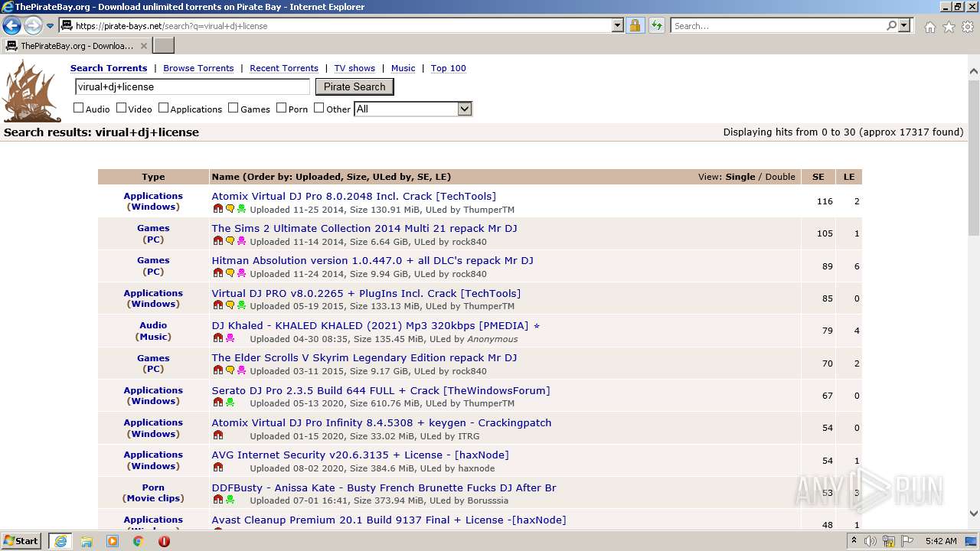Click pink trusted skull on The Sims 2 row
The image size is (980, 551).
tap(241, 241)
